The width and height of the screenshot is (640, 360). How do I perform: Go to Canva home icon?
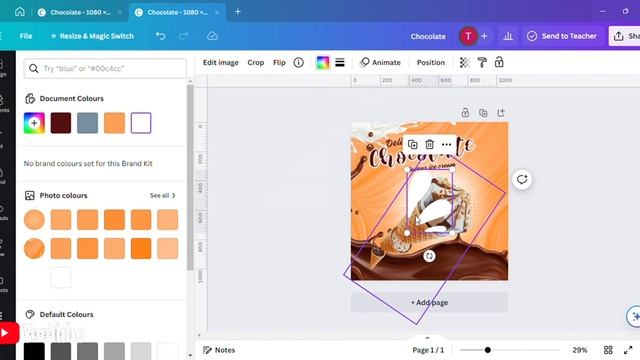tap(20, 12)
